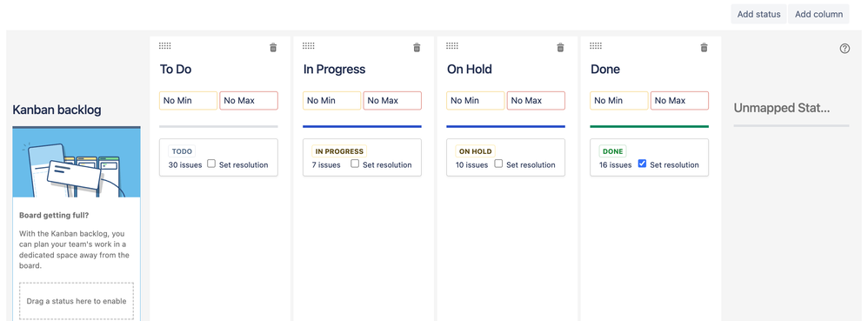Enable Set resolution for TODO status
Viewport: 868px width, 321px height.
211,164
